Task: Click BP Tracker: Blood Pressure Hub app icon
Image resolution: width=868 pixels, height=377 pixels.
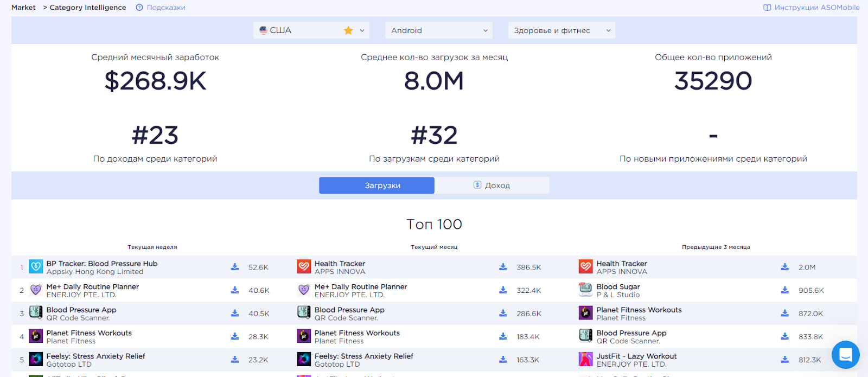Action: tap(36, 267)
